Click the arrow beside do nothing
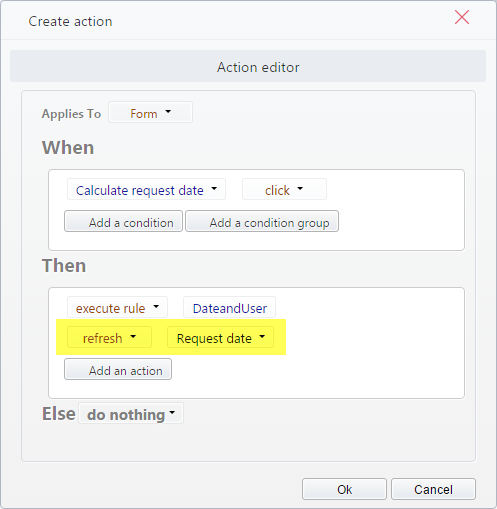Viewport: 497px width, 509px height. click(172, 413)
